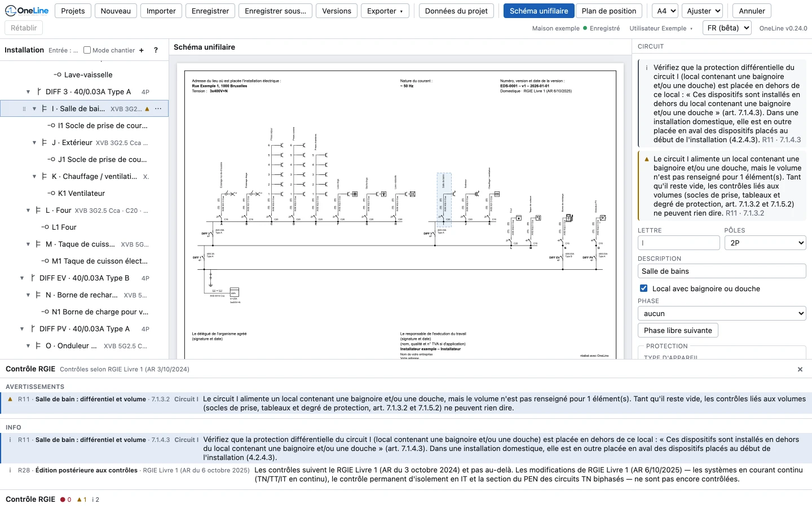
Task: Open the Phase aucun dropdown
Action: [722, 313]
